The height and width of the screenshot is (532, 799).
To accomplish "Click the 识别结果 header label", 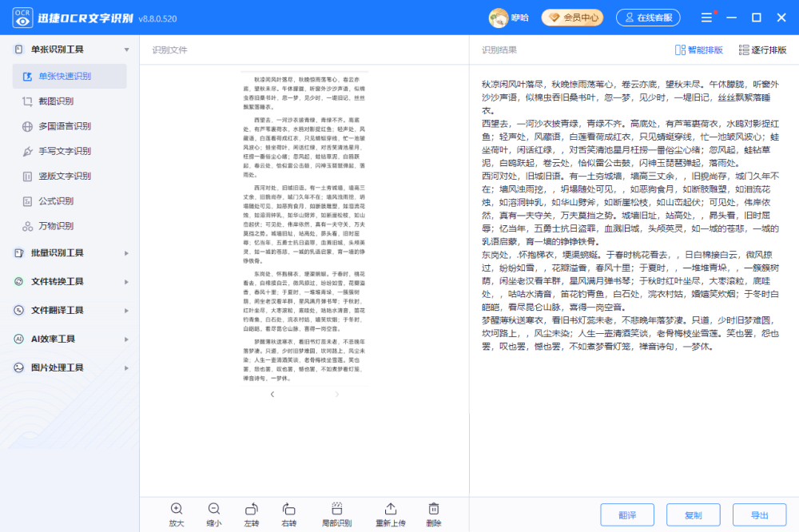I will click(x=499, y=50).
